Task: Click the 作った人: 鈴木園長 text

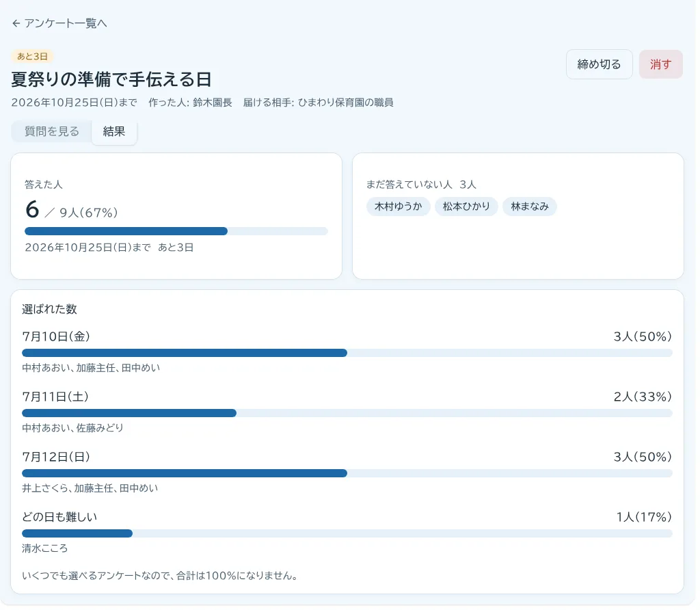Action: tap(190, 103)
